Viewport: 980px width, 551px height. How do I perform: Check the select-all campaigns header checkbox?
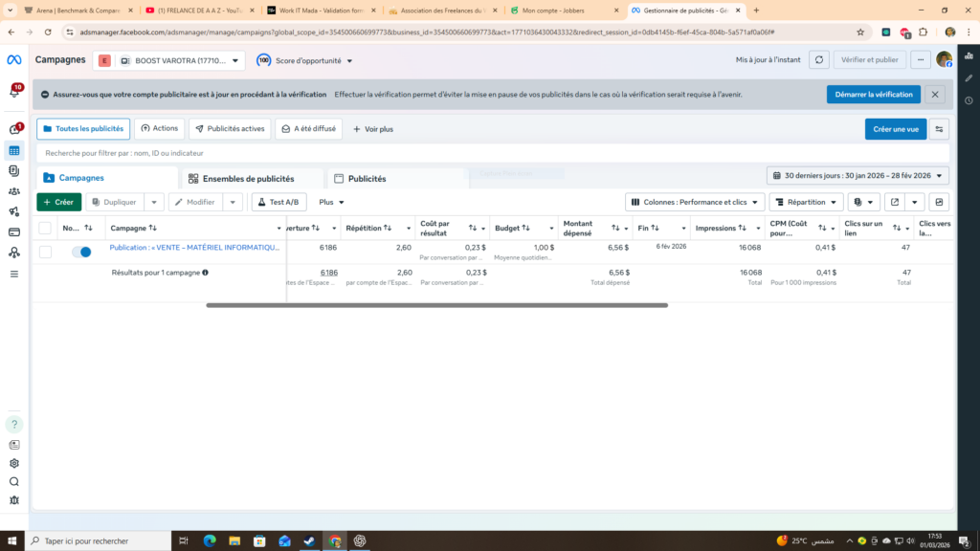(45, 228)
